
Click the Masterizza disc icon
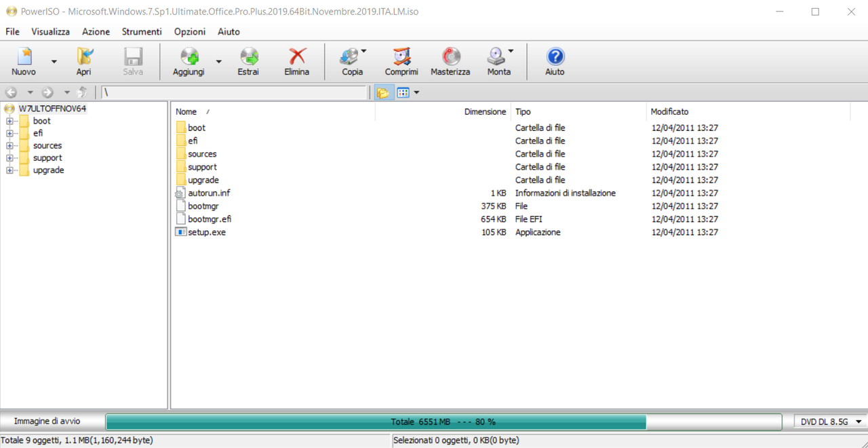click(x=450, y=57)
